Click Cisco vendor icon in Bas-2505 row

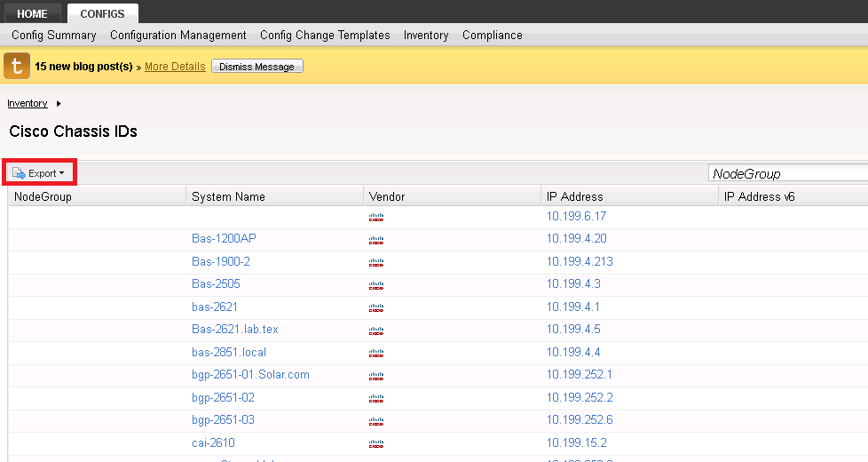click(376, 285)
